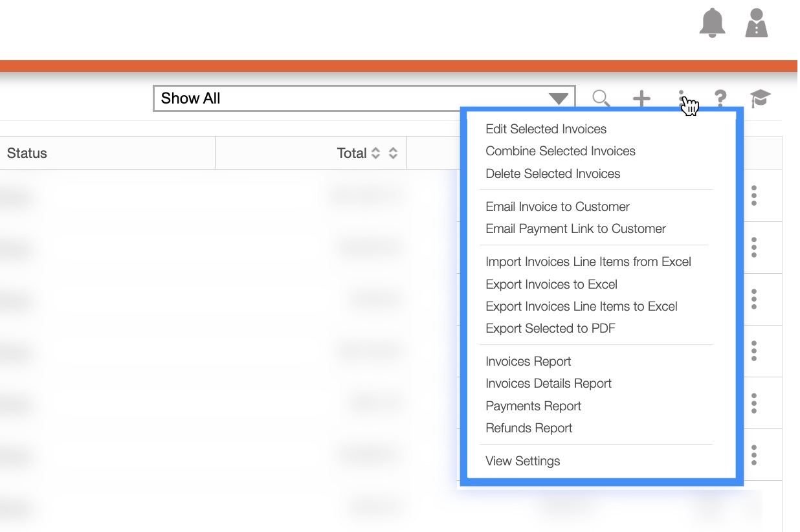This screenshot has width=800, height=532.
Task: Click the search magnifier icon
Action: (x=601, y=98)
